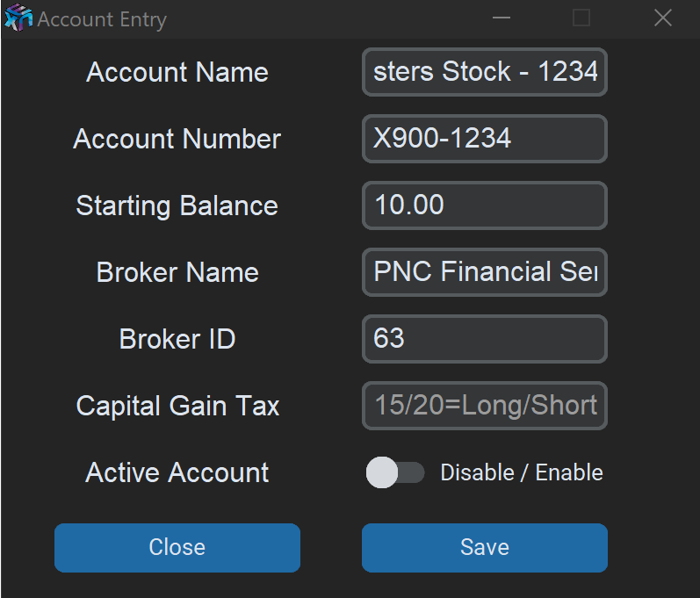This screenshot has height=598, width=700.
Task: Click the Account Name label text
Action: (177, 72)
